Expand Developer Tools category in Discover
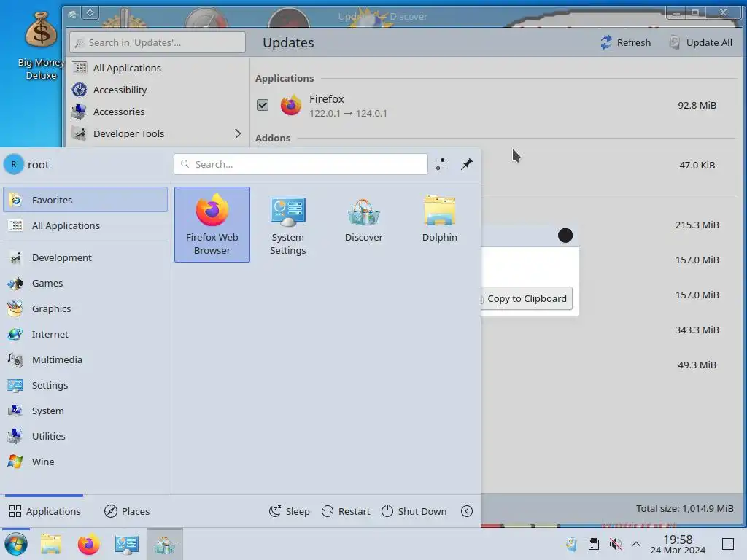747x560 pixels. click(237, 134)
